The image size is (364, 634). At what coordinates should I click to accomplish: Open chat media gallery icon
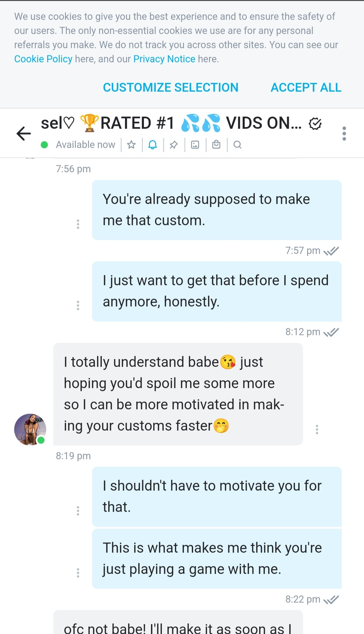[195, 145]
